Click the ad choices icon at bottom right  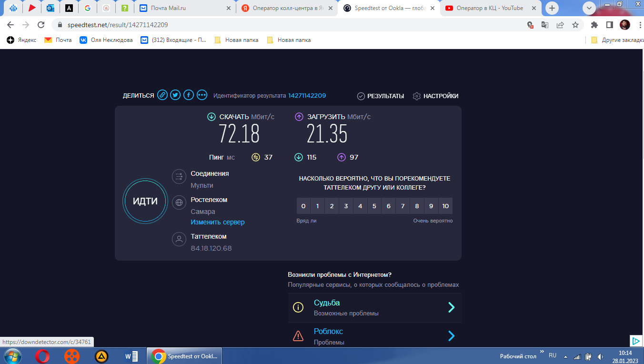tap(635, 341)
